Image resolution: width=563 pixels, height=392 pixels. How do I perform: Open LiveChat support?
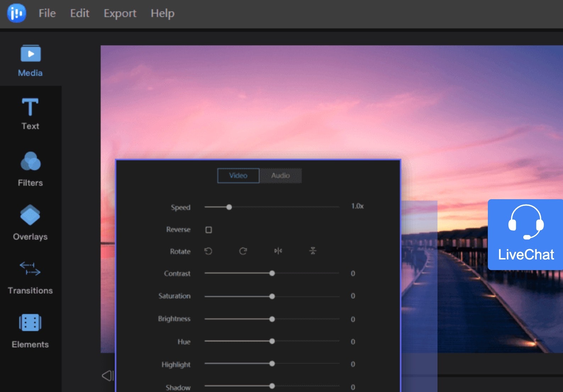pyautogui.click(x=525, y=234)
